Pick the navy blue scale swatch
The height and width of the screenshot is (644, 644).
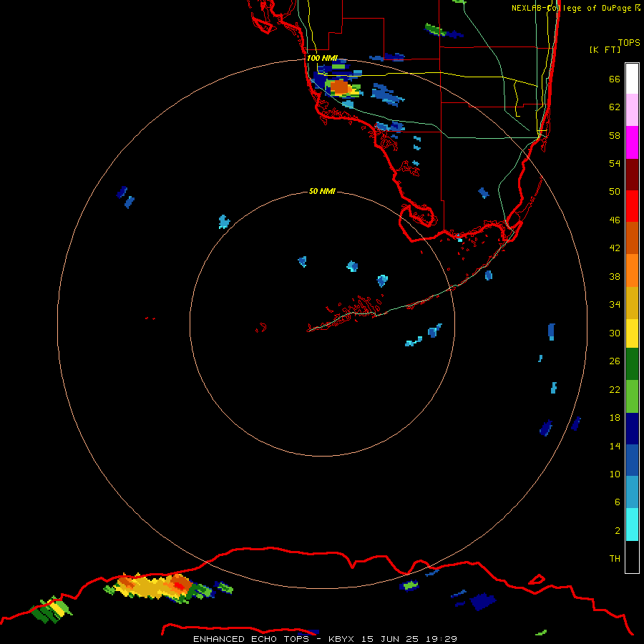(632, 429)
